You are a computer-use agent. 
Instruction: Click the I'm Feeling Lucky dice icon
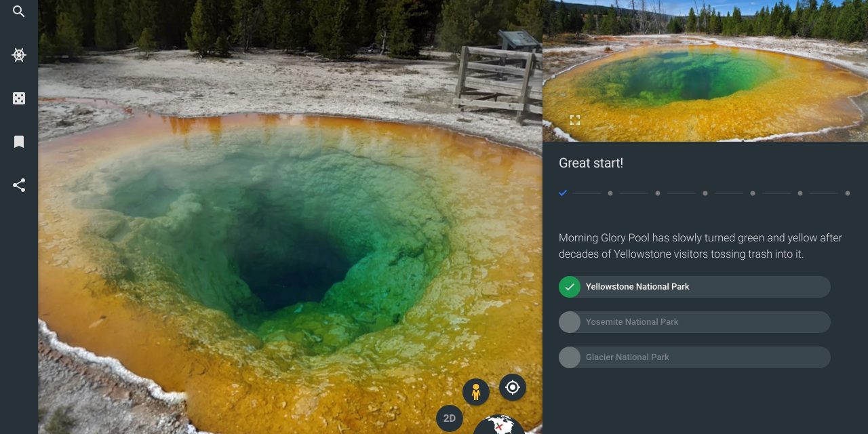coord(19,99)
